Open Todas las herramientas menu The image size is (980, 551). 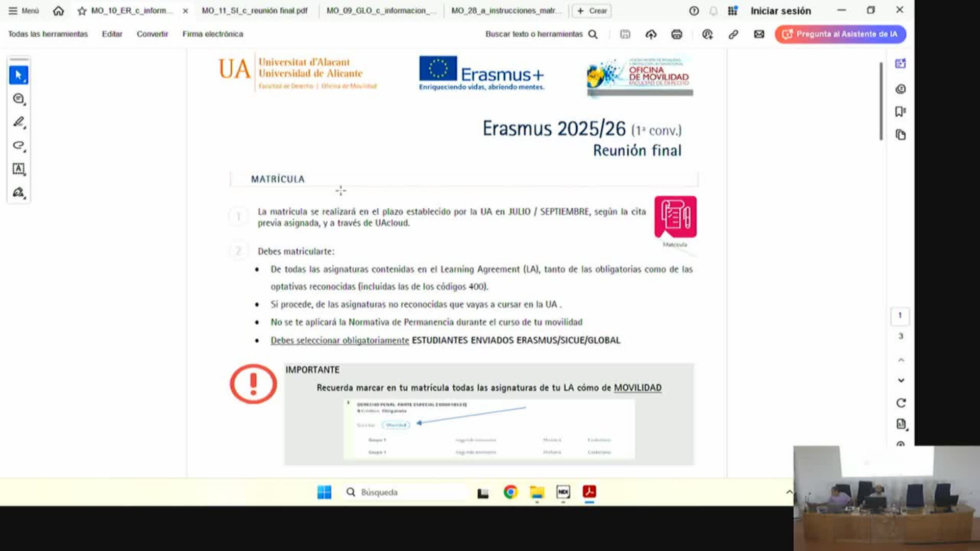tap(48, 34)
